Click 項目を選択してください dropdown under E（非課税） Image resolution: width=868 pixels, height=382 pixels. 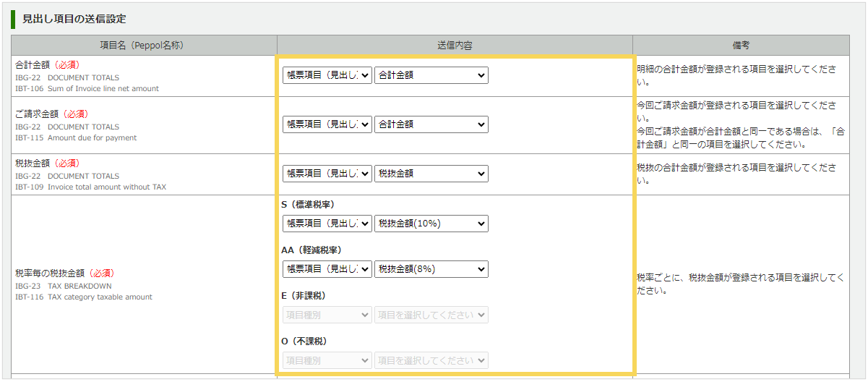(x=431, y=315)
